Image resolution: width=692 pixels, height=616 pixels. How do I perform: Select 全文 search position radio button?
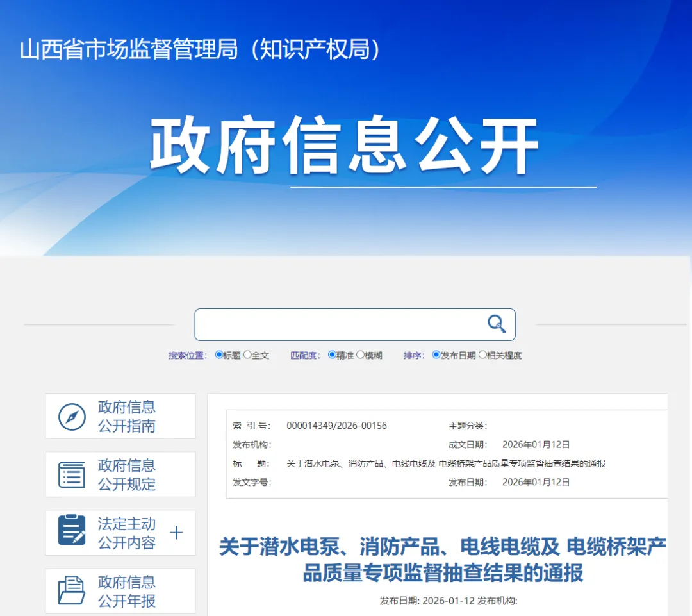click(247, 354)
